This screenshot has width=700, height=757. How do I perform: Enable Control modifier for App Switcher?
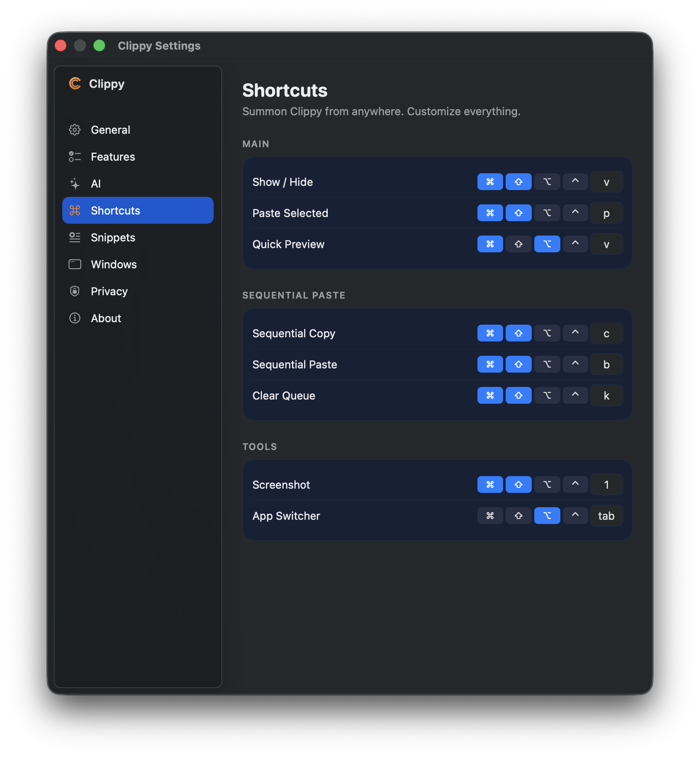[x=575, y=516]
